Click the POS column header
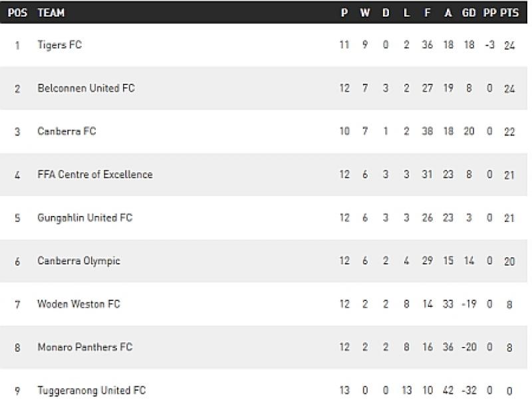 click(17, 13)
